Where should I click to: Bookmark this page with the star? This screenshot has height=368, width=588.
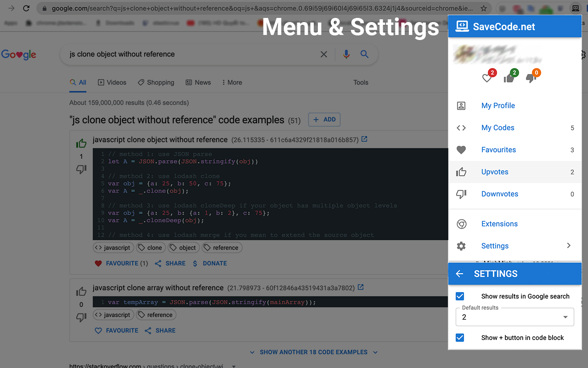tap(484, 8)
